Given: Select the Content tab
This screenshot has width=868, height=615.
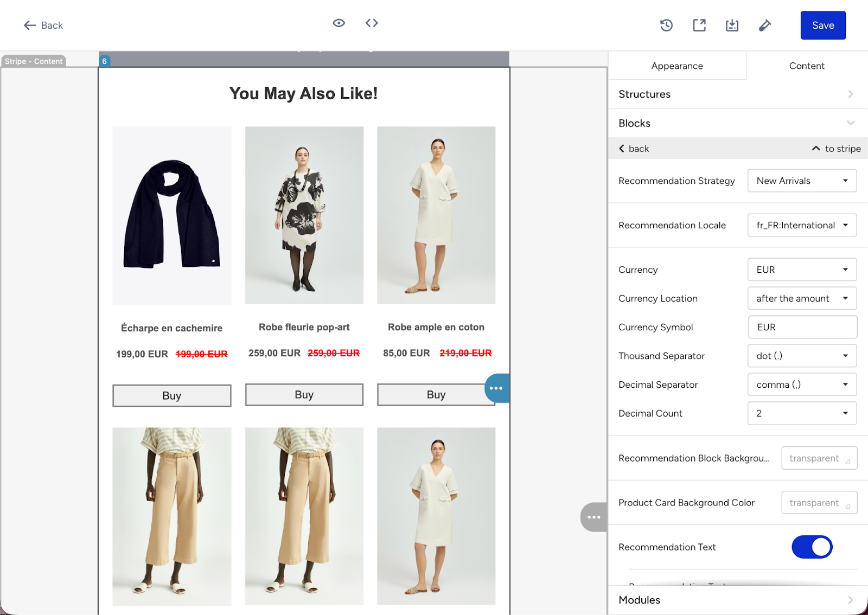Looking at the screenshot, I should pos(807,66).
